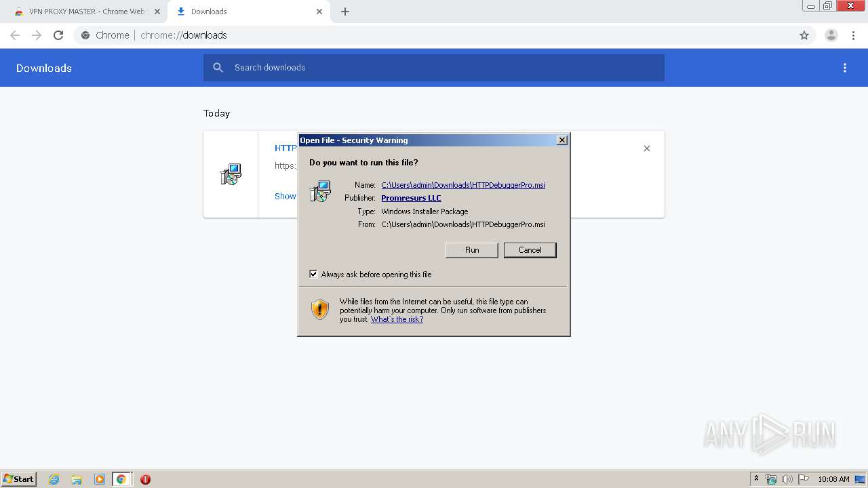Screen dimensions: 868x488
Task: Cancel the Open File security warning
Action: point(530,250)
